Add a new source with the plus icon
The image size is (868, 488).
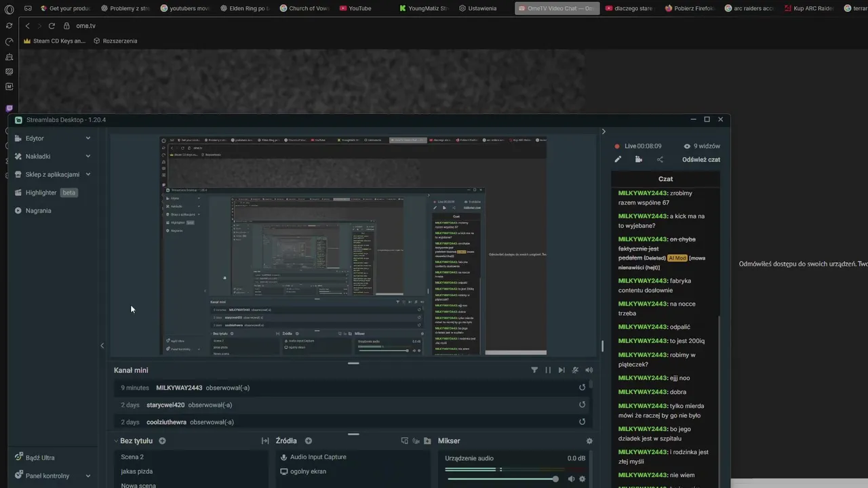(309, 441)
